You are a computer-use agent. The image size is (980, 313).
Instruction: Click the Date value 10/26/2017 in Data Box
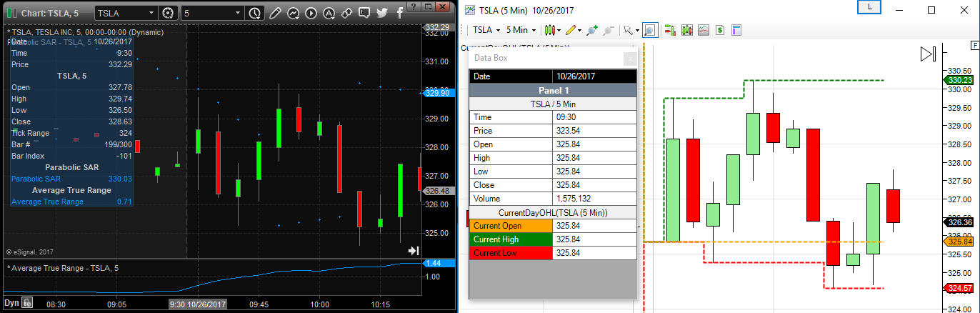576,76
